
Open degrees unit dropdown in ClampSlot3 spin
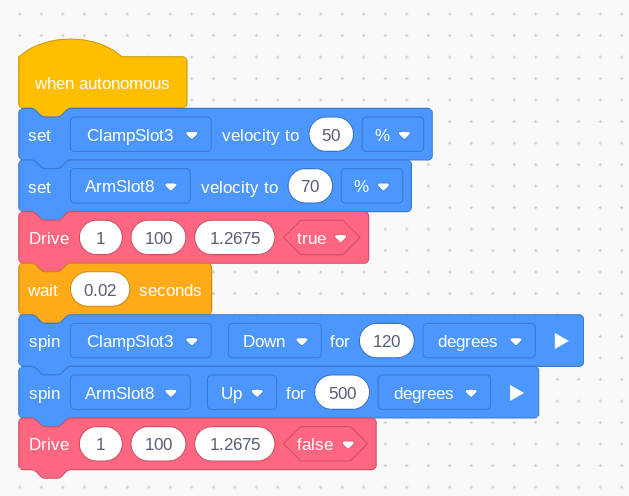[479, 341]
